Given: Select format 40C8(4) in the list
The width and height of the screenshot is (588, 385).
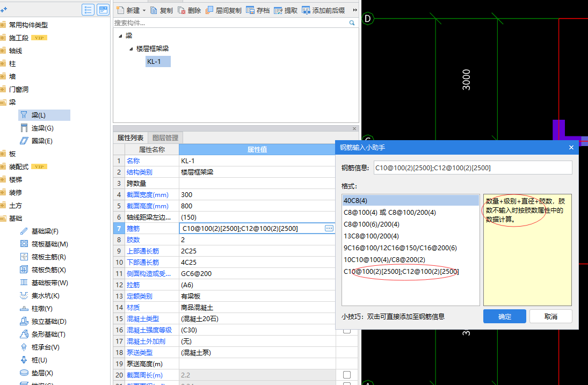Looking at the screenshot, I should click(410, 201).
